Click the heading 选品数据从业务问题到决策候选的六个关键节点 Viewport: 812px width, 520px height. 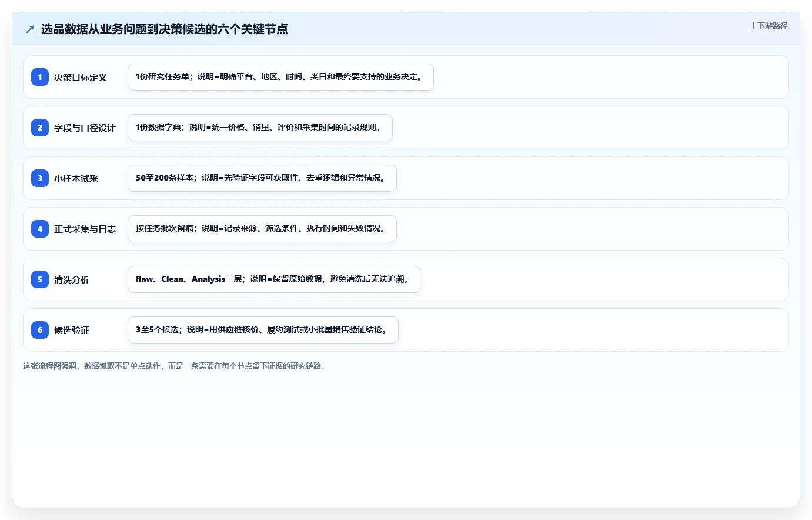tap(165, 29)
